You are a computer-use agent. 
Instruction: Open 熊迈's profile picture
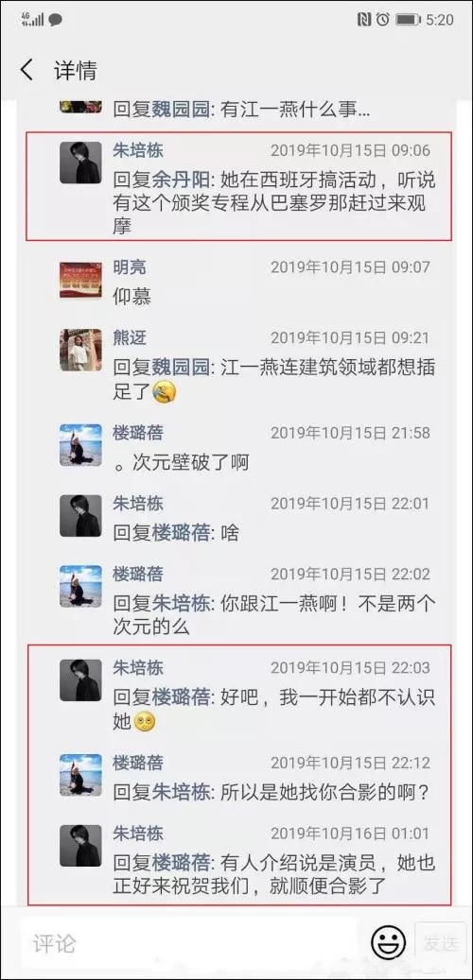click(x=80, y=350)
